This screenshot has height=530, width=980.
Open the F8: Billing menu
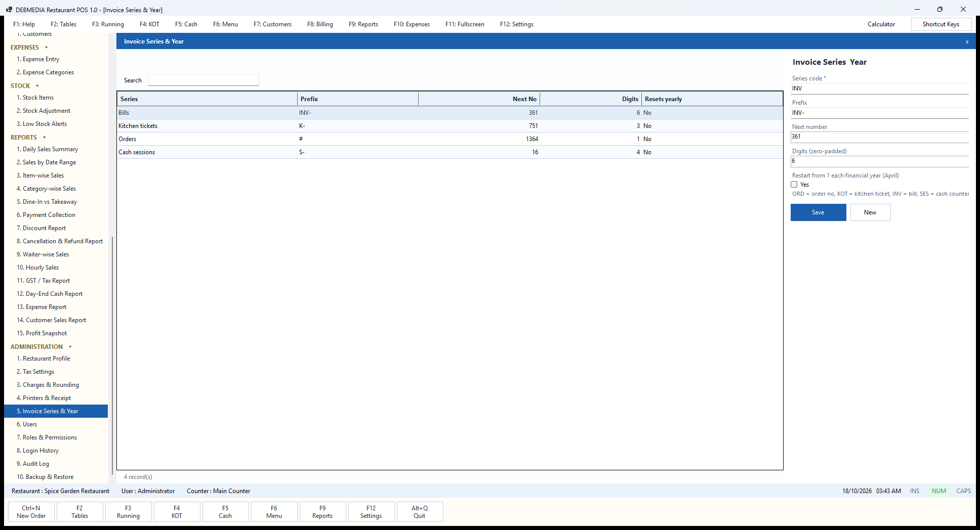[320, 24]
